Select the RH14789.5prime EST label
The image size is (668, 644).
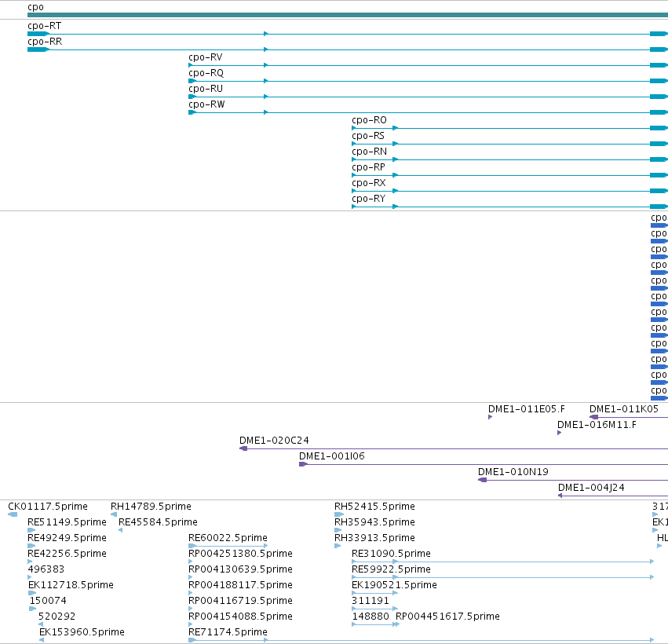[x=151, y=507]
